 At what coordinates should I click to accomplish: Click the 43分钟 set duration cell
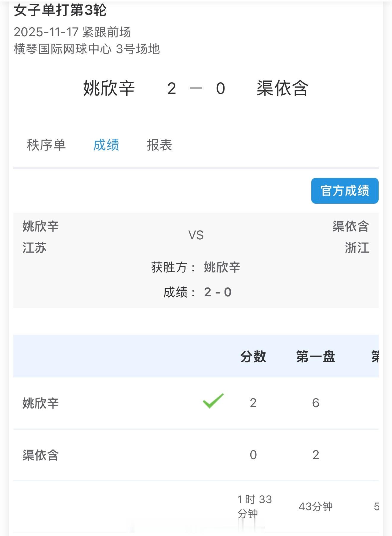[x=315, y=507]
